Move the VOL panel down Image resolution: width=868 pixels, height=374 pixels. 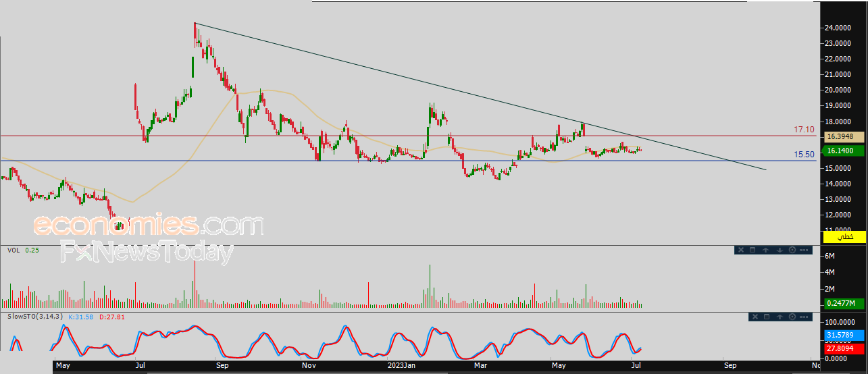pos(779,250)
